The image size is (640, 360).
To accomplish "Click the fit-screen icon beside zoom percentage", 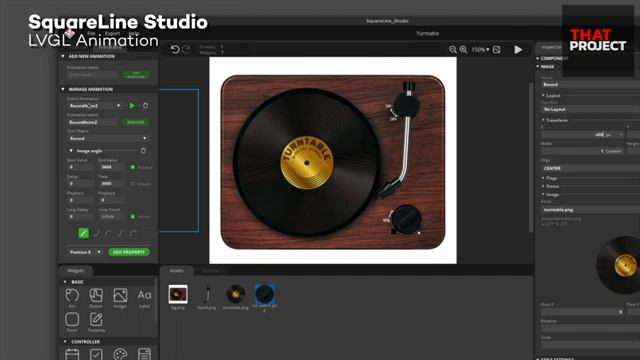I will pyautogui.click(x=497, y=49).
